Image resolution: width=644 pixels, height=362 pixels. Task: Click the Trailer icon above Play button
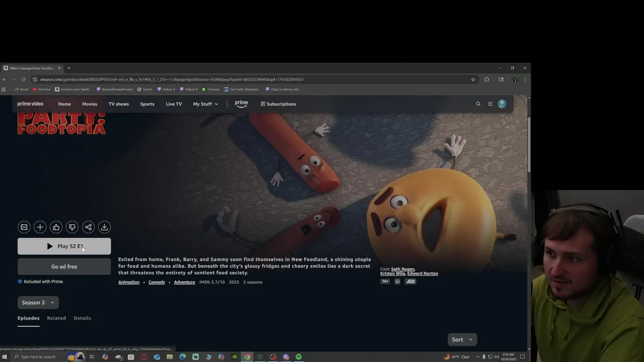coord(24,227)
